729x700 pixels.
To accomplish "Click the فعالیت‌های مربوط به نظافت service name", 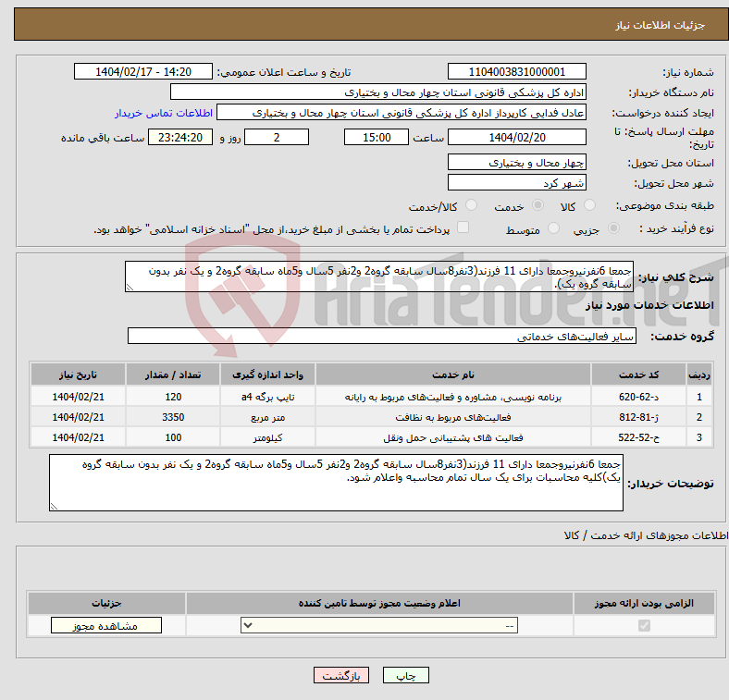I will click(x=453, y=417).
